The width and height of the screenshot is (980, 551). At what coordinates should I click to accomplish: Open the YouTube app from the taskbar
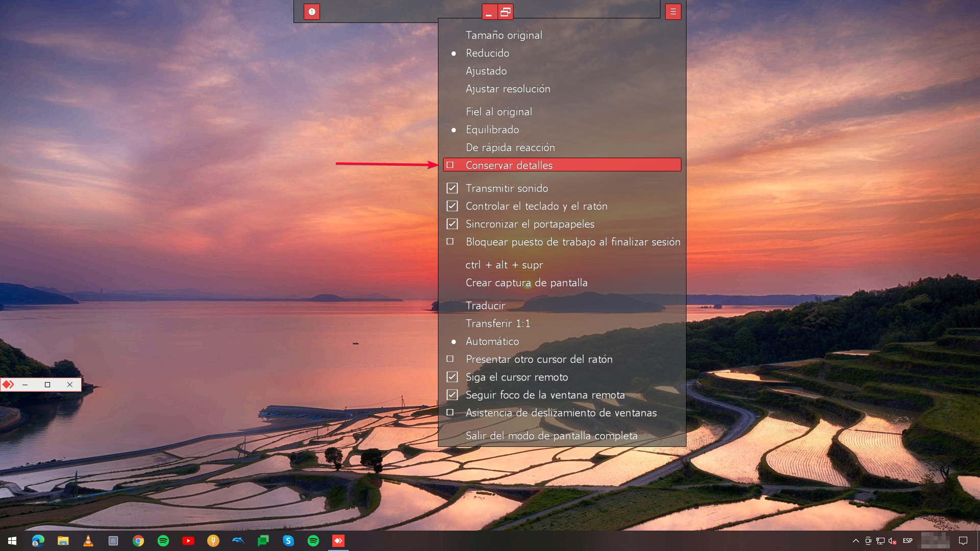pos(188,541)
